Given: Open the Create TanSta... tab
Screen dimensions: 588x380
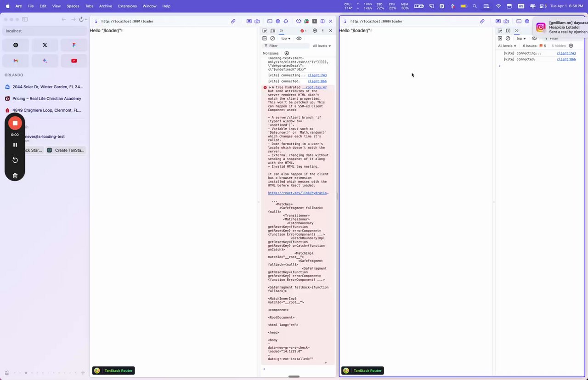Looking at the screenshot, I should [66, 150].
